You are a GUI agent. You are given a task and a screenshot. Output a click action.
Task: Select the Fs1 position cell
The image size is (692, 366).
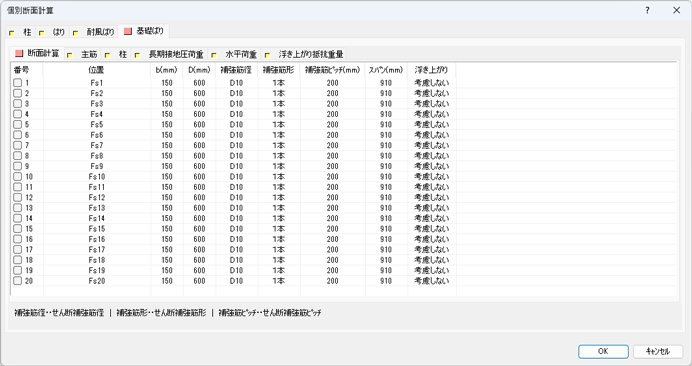[x=97, y=83]
